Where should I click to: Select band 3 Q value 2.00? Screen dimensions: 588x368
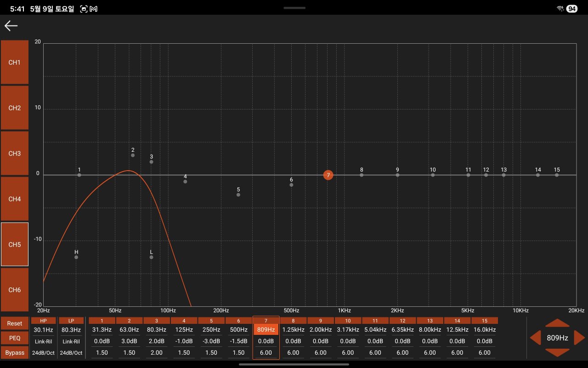point(157,353)
